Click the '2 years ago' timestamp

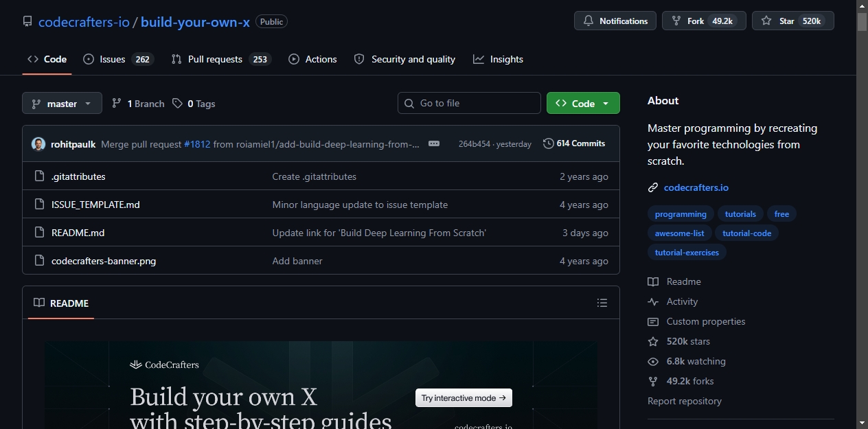tap(584, 176)
